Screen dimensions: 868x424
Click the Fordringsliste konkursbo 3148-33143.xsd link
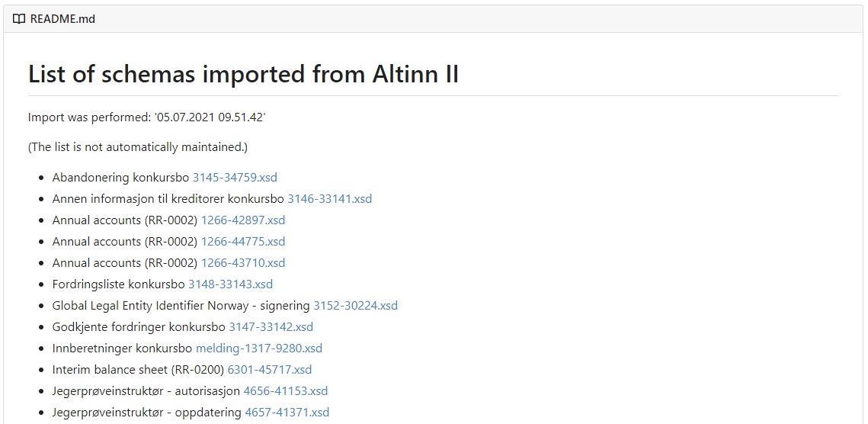click(230, 284)
